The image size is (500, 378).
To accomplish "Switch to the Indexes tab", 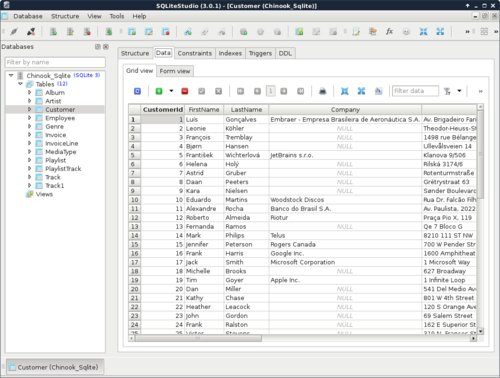I will click(x=230, y=53).
